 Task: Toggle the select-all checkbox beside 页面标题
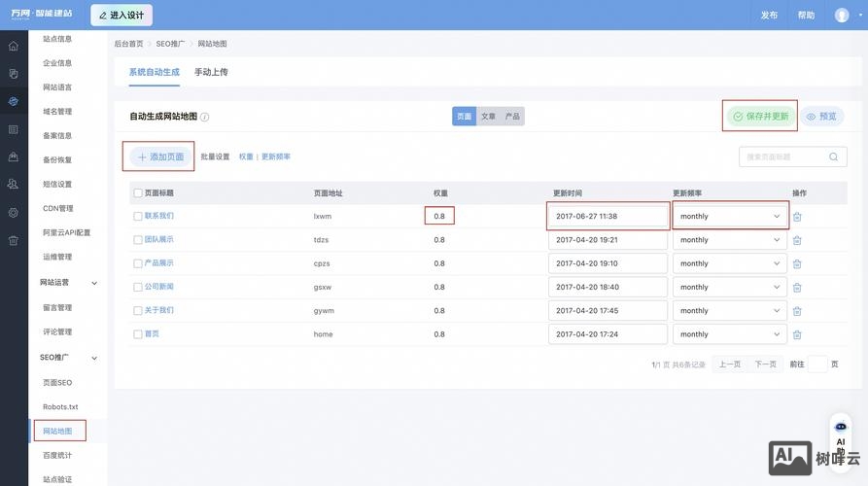[x=138, y=193]
